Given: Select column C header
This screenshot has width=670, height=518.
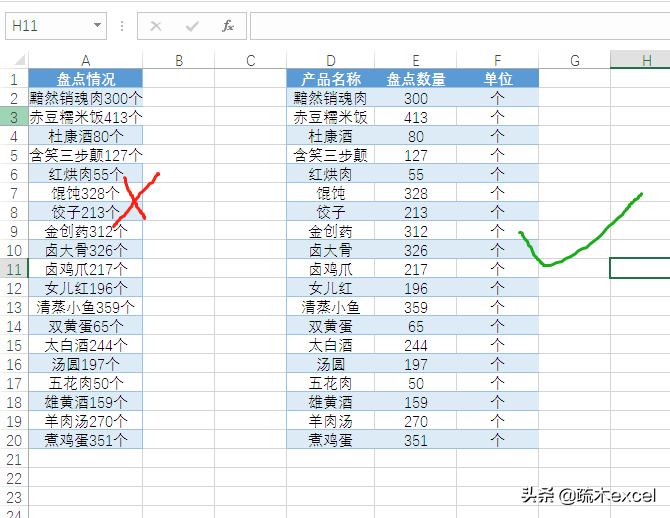Looking at the screenshot, I should pyautogui.click(x=250, y=60).
